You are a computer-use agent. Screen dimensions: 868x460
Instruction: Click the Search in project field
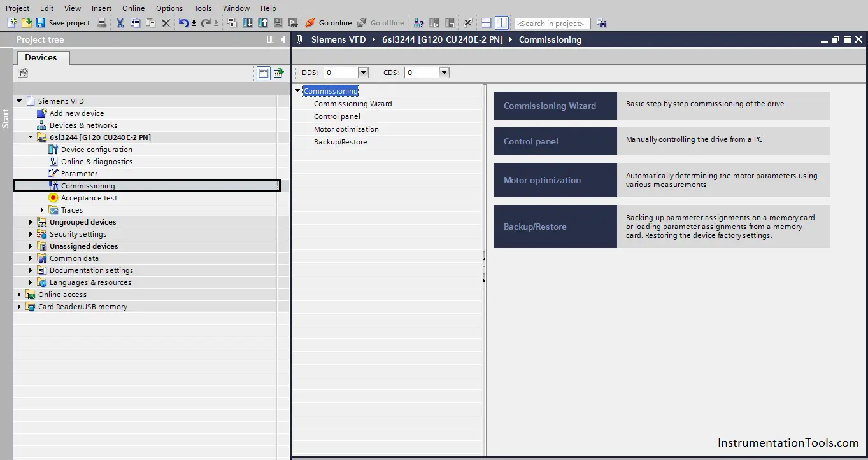click(x=552, y=24)
